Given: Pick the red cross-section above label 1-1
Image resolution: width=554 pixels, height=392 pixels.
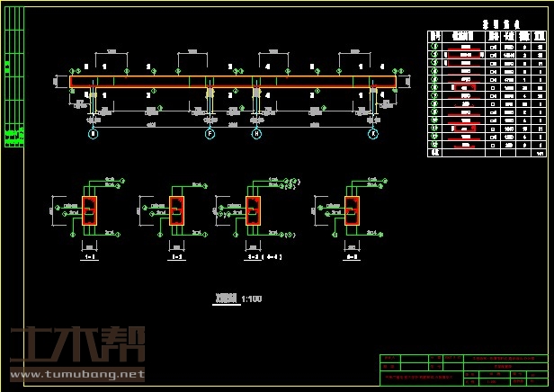Looking at the screenshot, I should tap(90, 210).
